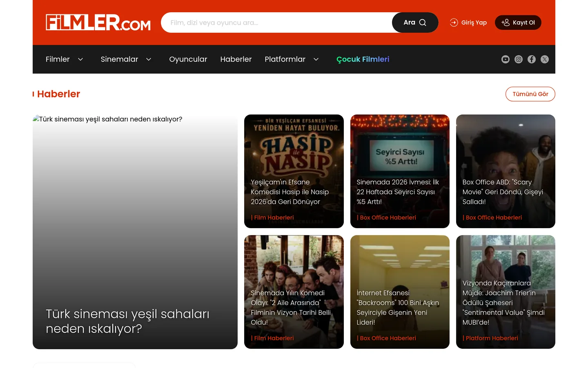This screenshot has height=368, width=588.
Task: Focus the film search input field
Action: pyautogui.click(x=276, y=22)
